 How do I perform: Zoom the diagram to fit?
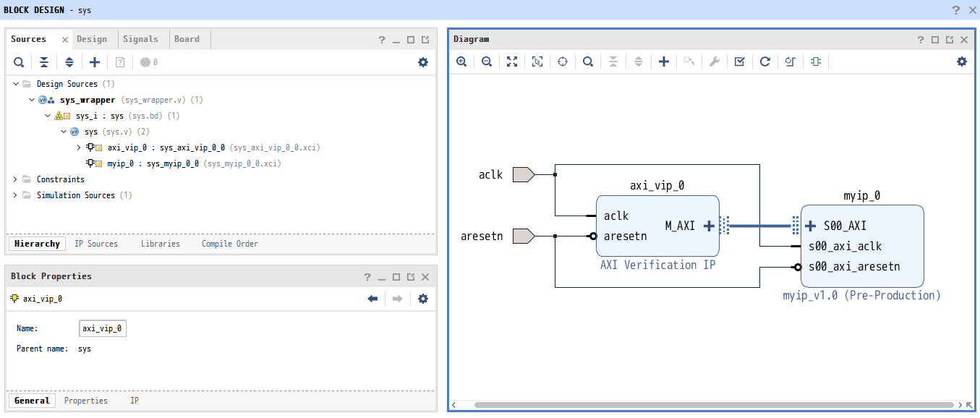[512, 61]
